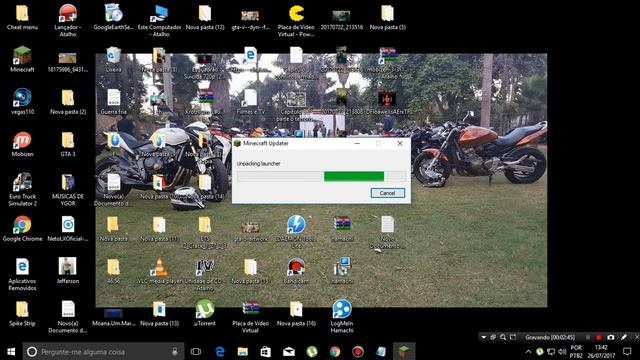The image size is (640, 360).
Task: Launch the Lançador - Atalho shortcut
Action: tap(68, 20)
